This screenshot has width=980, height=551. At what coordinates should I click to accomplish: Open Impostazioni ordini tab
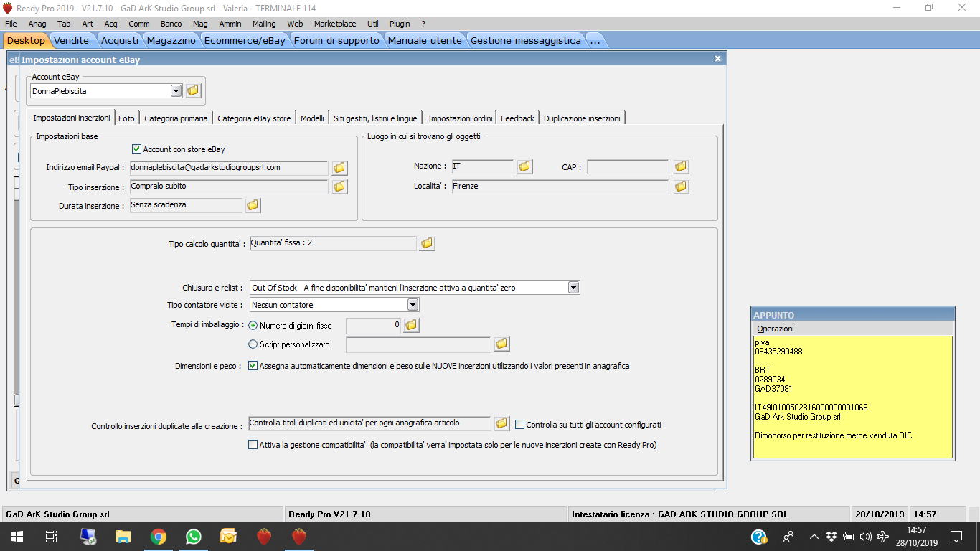point(460,118)
